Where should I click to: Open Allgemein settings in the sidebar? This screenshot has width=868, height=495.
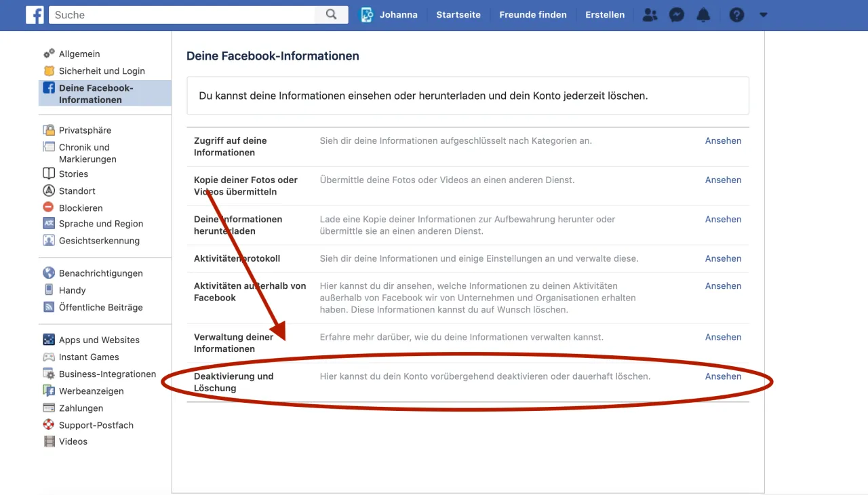(x=79, y=54)
